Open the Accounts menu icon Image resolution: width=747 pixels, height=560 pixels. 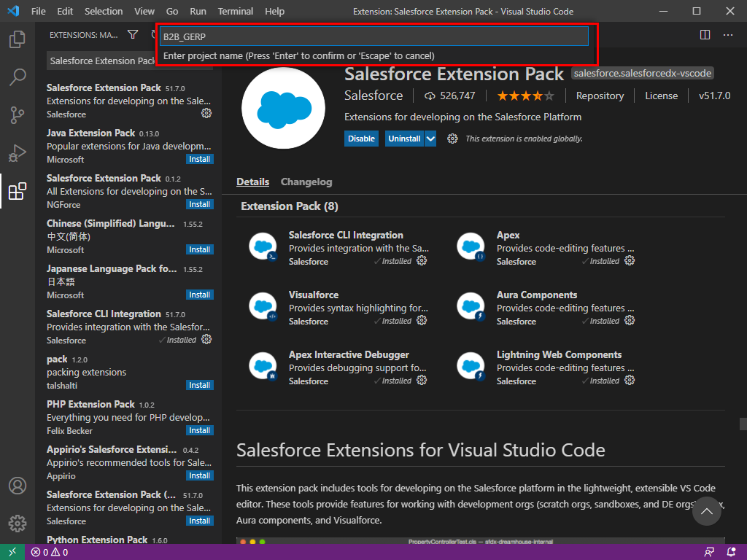pyautogui.click(x=18, y=486)
